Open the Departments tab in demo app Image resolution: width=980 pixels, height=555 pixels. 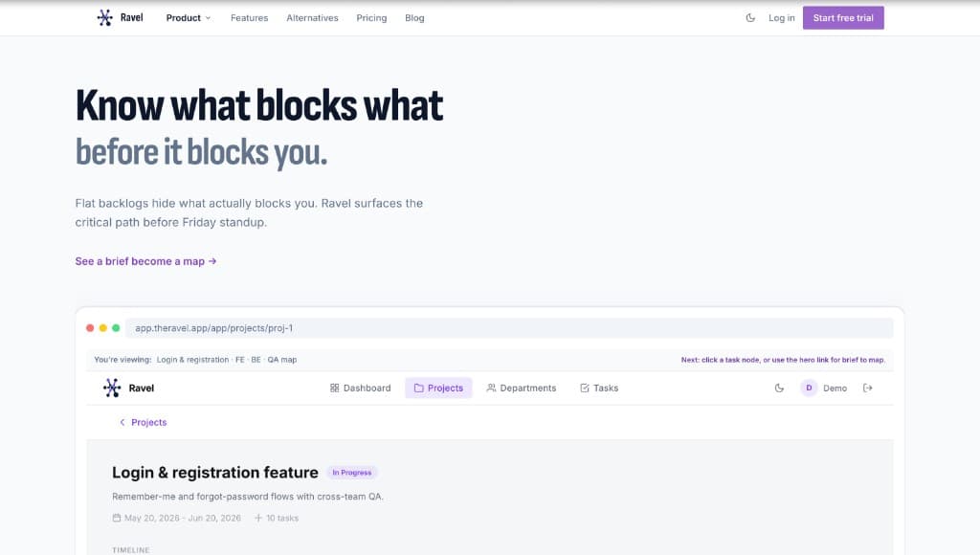coord(522,388)
